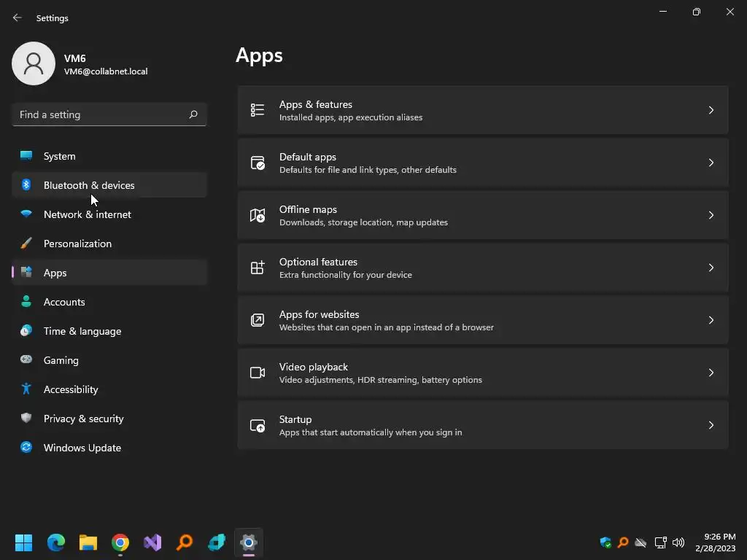Expand the Apps & features chevron

click(711, 110)
